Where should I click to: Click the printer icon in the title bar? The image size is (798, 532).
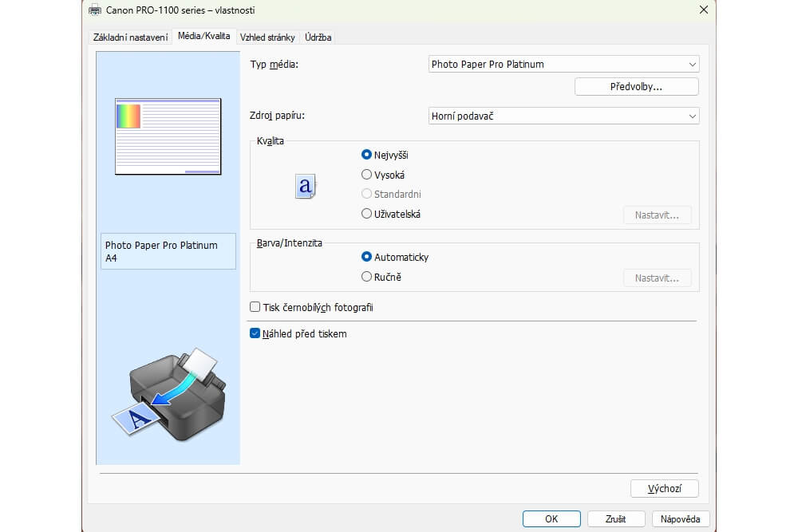pos(95,10)
